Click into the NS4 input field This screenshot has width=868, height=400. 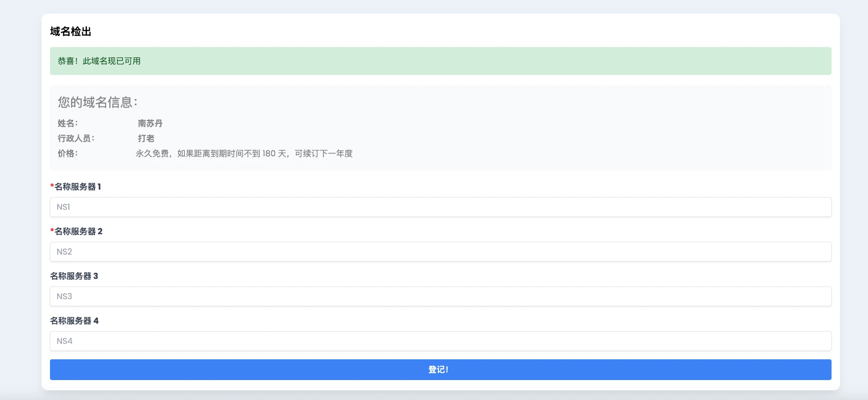pyautogui.click(x=440, y=341)
